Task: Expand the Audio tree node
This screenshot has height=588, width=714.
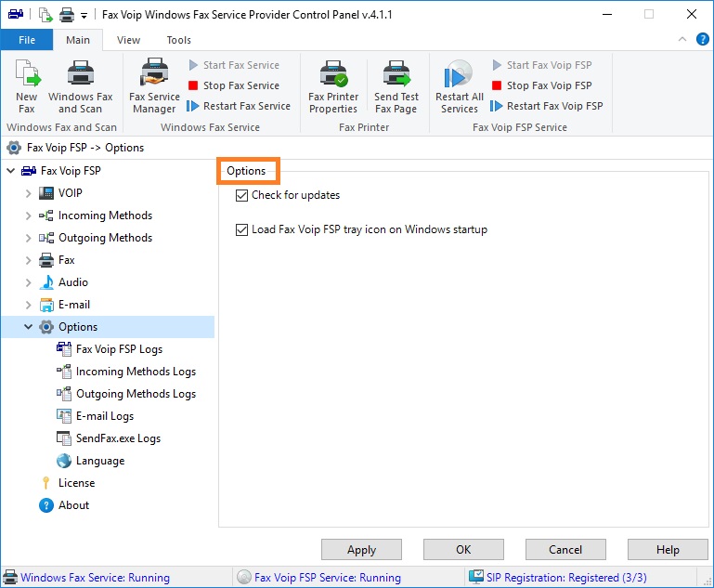Action: coord(28,282)
